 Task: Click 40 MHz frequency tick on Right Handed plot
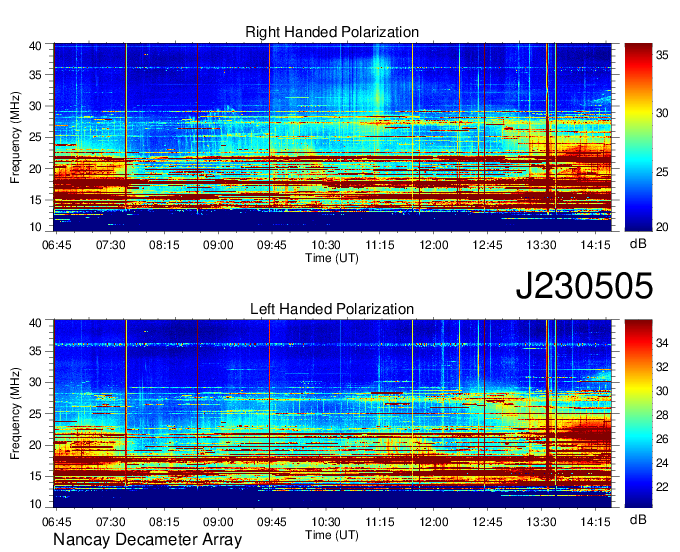35,46
